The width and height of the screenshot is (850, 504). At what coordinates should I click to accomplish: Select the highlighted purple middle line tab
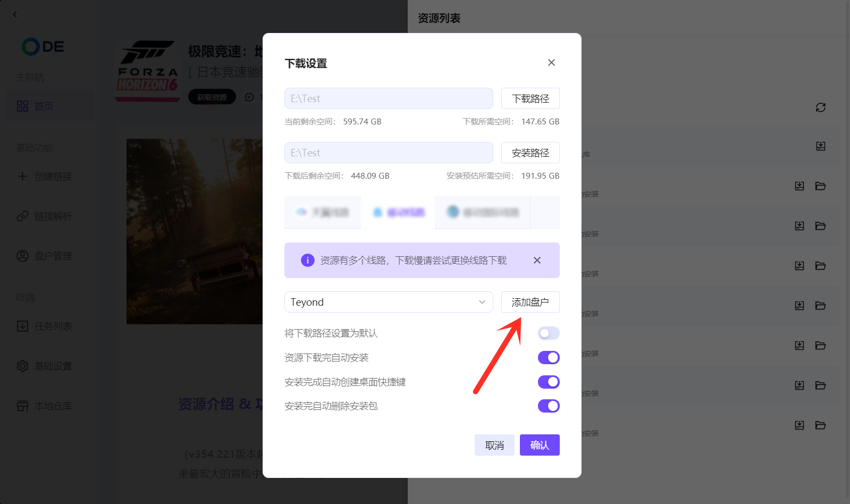398,212
